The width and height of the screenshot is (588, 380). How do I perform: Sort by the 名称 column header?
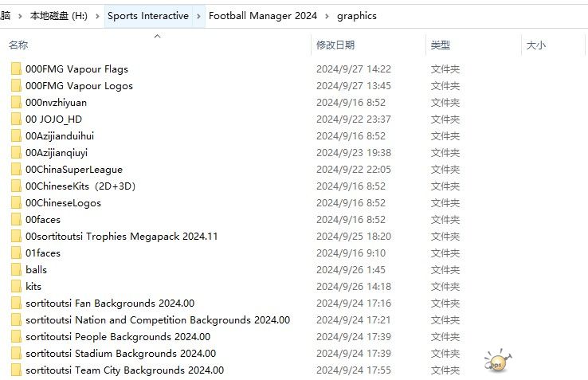pyautogui.click(x=18, y=45)
